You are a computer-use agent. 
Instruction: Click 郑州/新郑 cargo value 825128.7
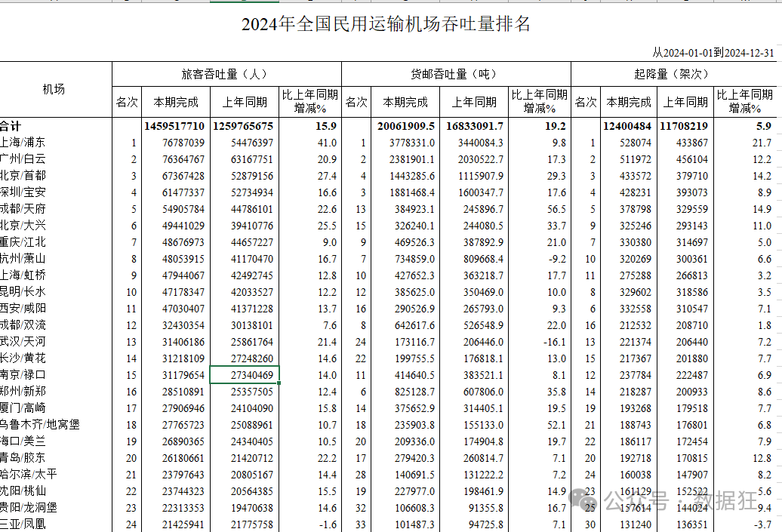414,392
